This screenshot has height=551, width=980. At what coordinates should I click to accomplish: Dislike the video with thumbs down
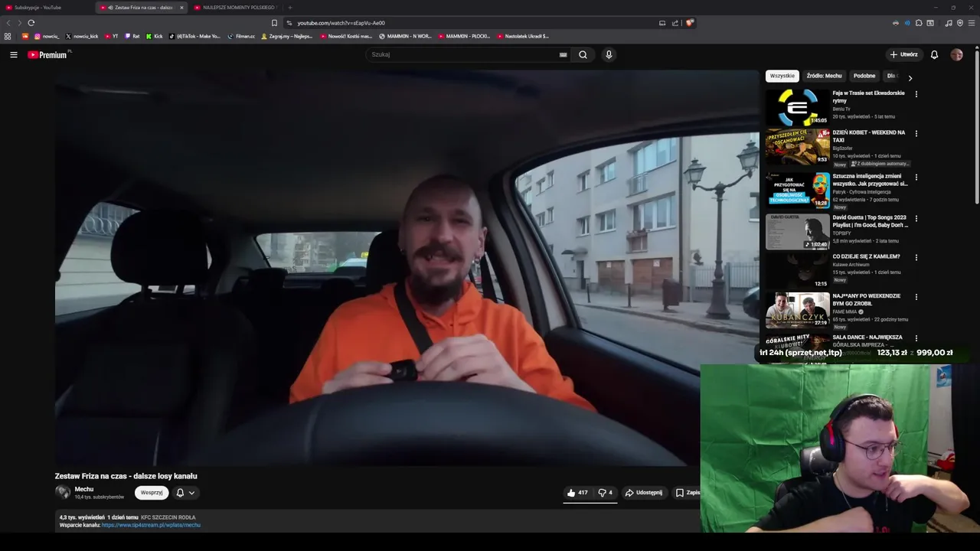tap(605, 493)
